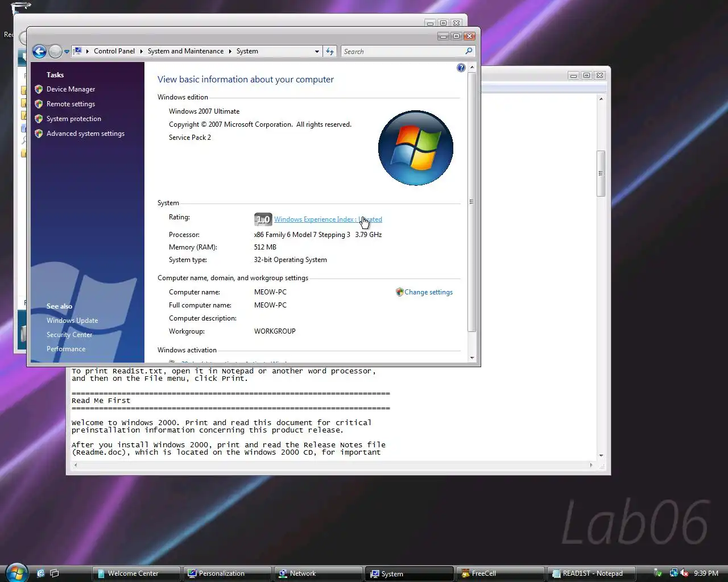
Task: Click System window scrollbar down arrow
Action: [x=472, y=358]
